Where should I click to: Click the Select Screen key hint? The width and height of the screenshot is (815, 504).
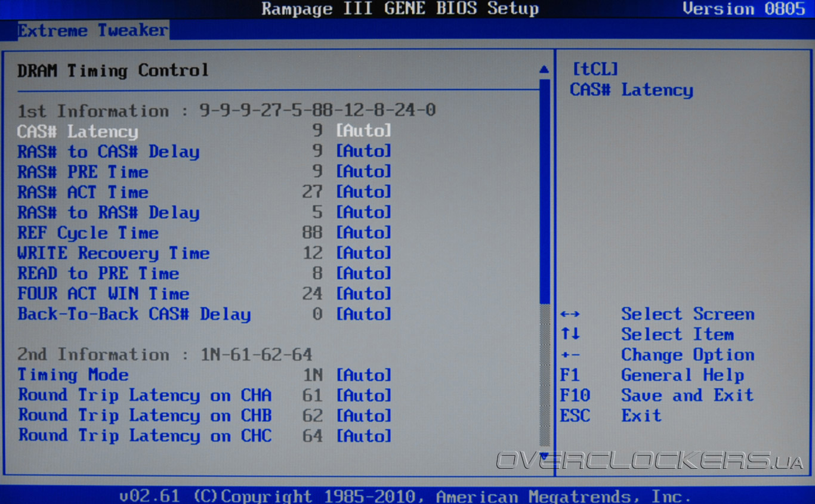pyautogui.click(x=688, y=314)
